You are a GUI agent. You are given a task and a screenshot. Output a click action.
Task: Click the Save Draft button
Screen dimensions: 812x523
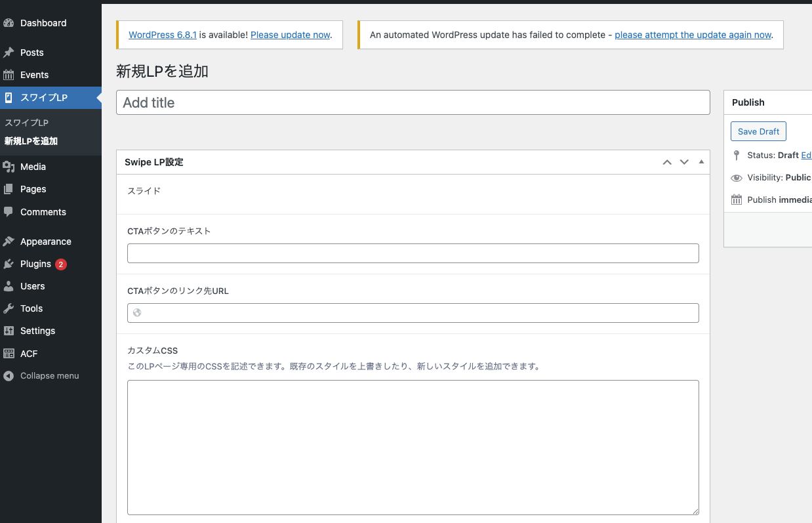coord(758,131)
